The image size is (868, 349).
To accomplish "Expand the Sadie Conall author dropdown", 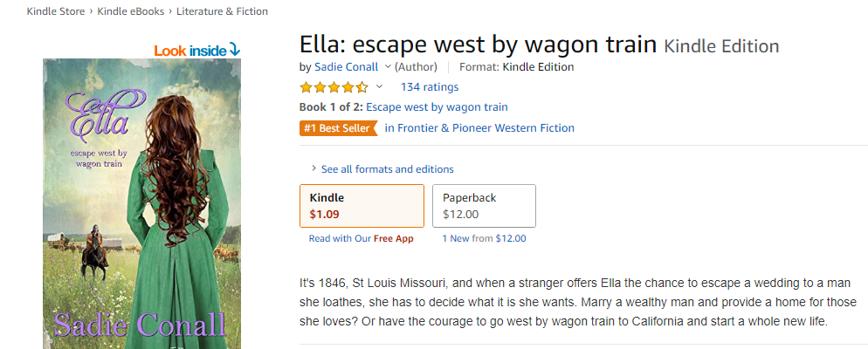I will coord(388,67).
